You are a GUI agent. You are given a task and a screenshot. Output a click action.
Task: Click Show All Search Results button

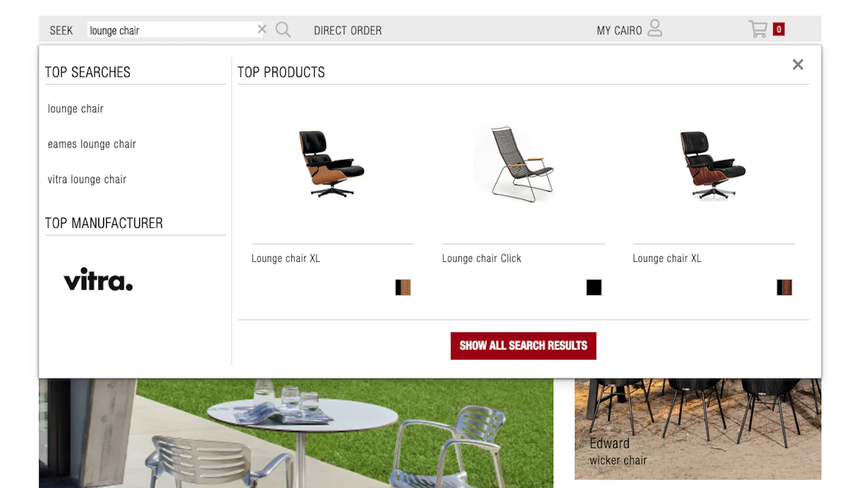coord(523,345)
